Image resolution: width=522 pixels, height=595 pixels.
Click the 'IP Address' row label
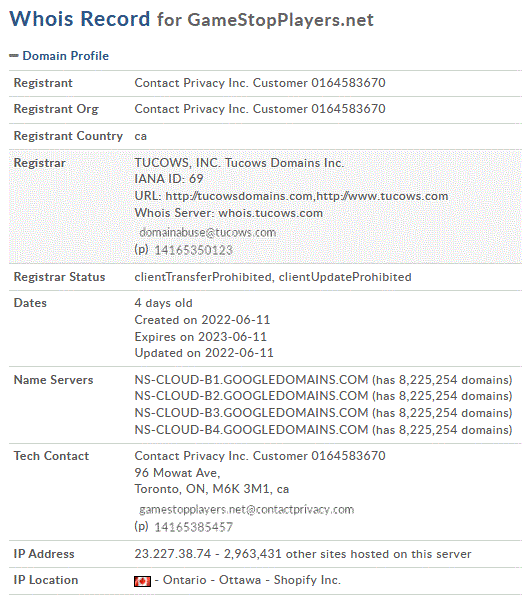[x=44, y=554]
